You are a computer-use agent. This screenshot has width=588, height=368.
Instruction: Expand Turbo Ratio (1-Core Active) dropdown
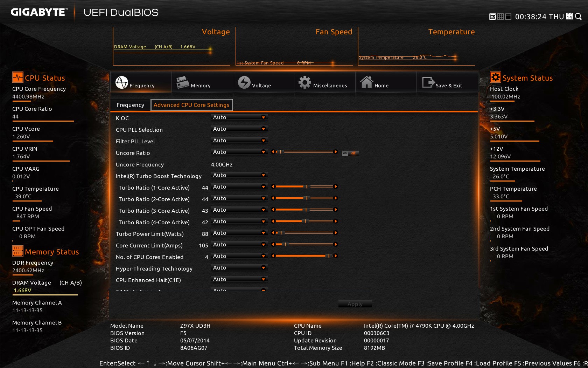coord(239,187)
